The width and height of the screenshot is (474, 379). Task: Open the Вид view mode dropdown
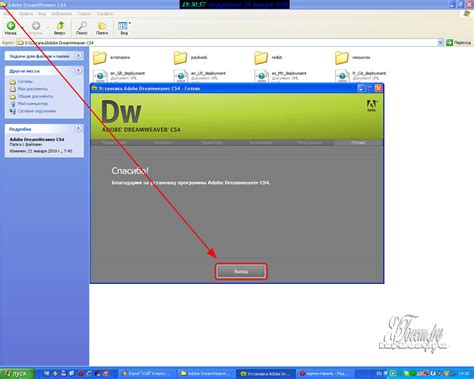coord(124,28)
